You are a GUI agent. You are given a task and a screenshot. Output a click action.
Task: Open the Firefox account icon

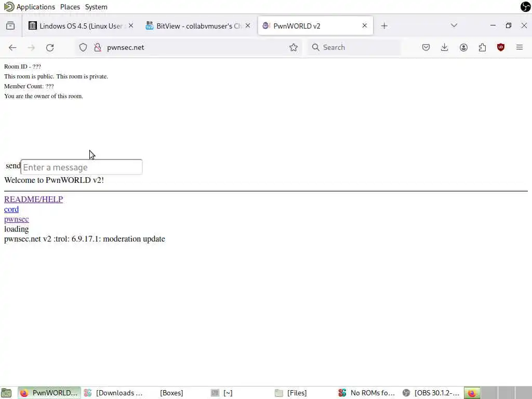(x=463, y=47)
